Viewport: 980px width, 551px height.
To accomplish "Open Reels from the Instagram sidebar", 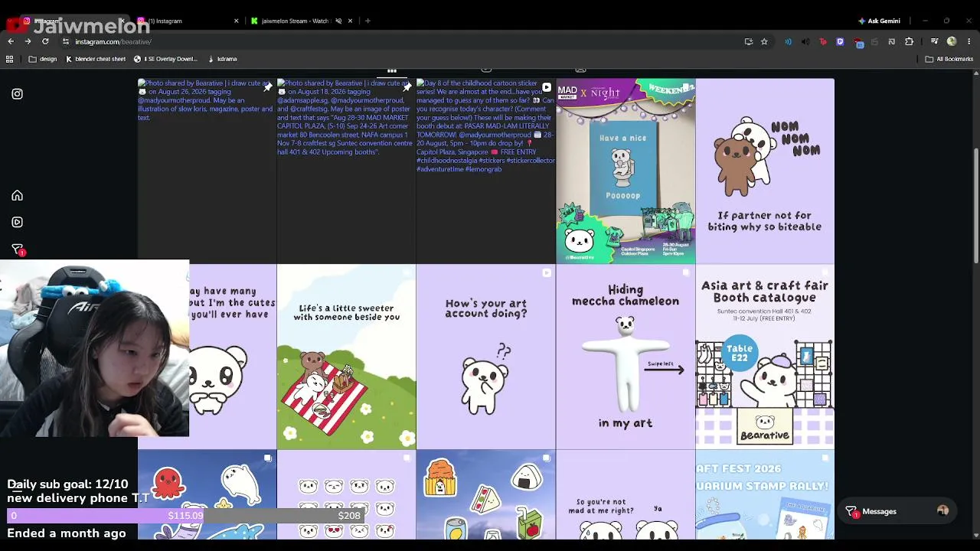I will coord(17,222).
